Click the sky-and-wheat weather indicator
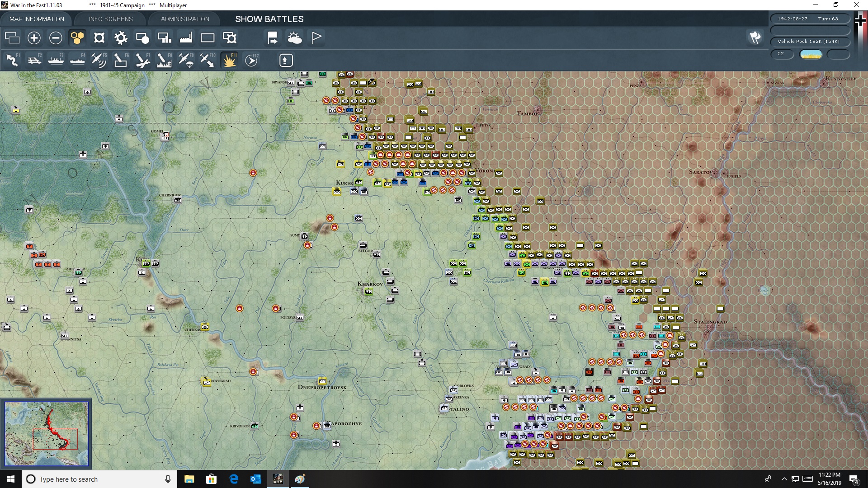Viewport: 868px width, 488px height. (x=811, y=54)
